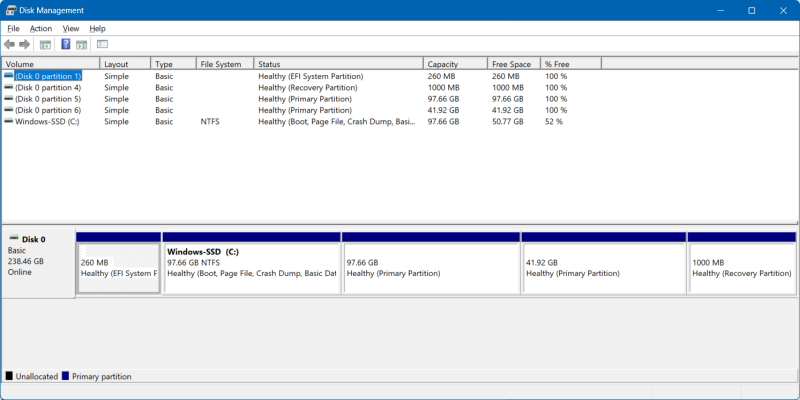Click drive icon beside Disk 0 partition 4

[8, 87]
